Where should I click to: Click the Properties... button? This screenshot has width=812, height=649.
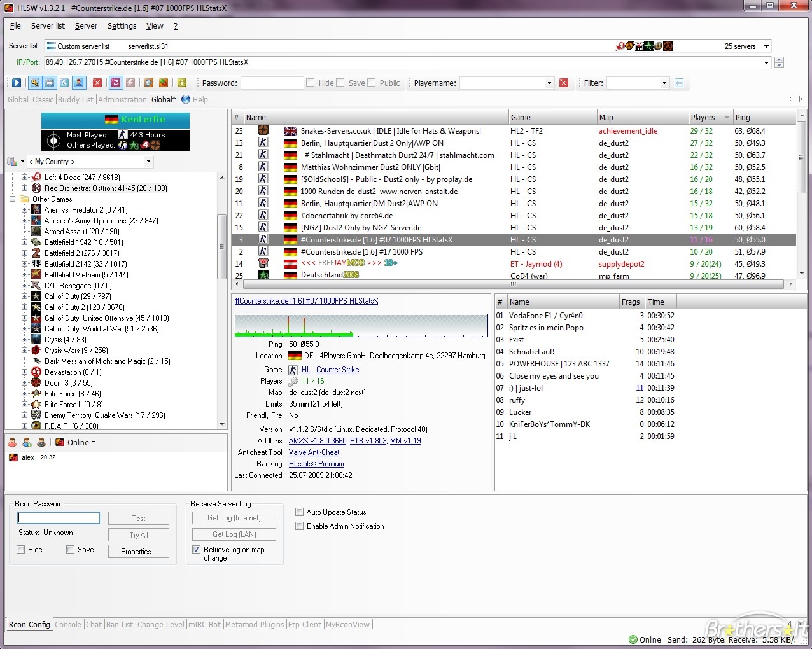coord(138,552)
